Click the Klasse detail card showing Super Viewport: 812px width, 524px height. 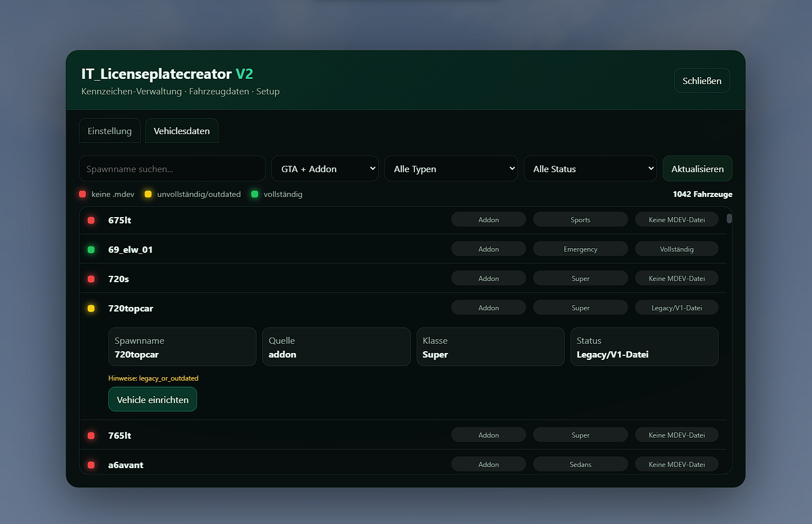coord(490,347)
